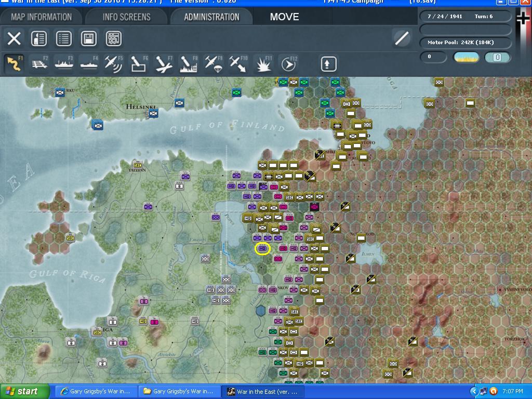Screen dimensions: 532x399
Task: Select the F4 amphibious ship icon
Action: pyautogui.click(x=89, y=63)
